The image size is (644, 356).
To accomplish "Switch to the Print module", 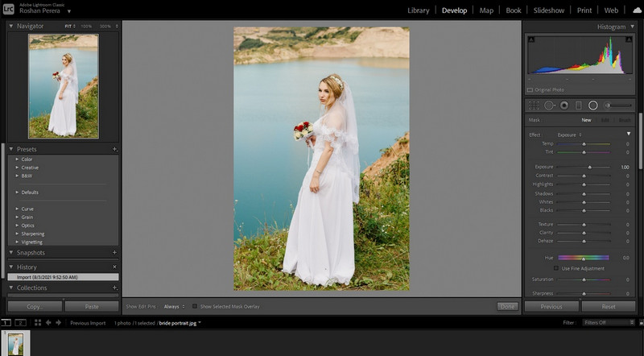I will (584, 10).
